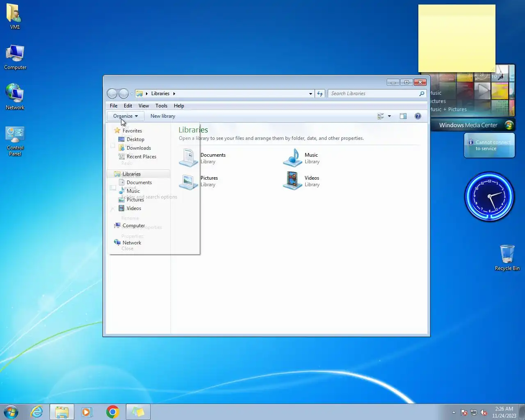Select Desktop under Favorites
The height and width of the screenshot is (420, 525).
(135, 139)
